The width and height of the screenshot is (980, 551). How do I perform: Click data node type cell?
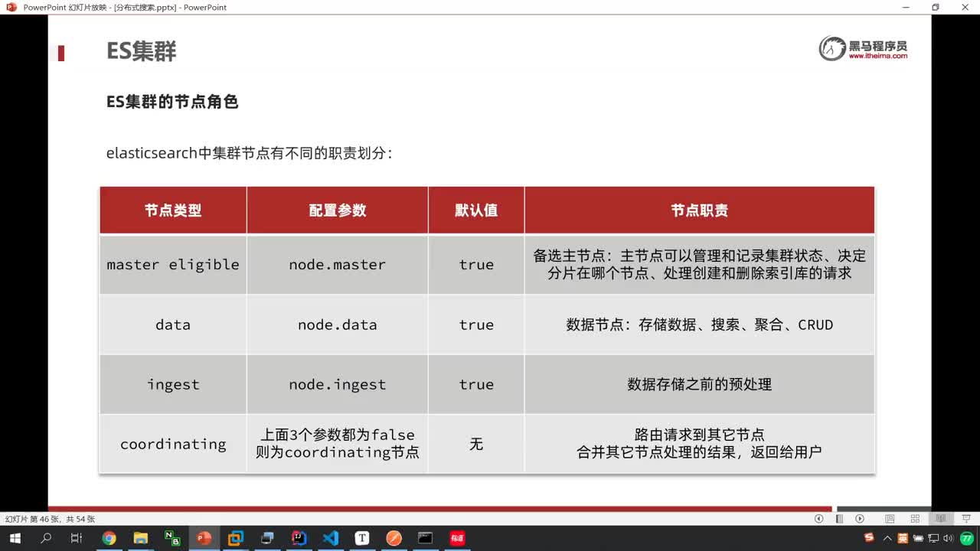[x=173, y=324]
